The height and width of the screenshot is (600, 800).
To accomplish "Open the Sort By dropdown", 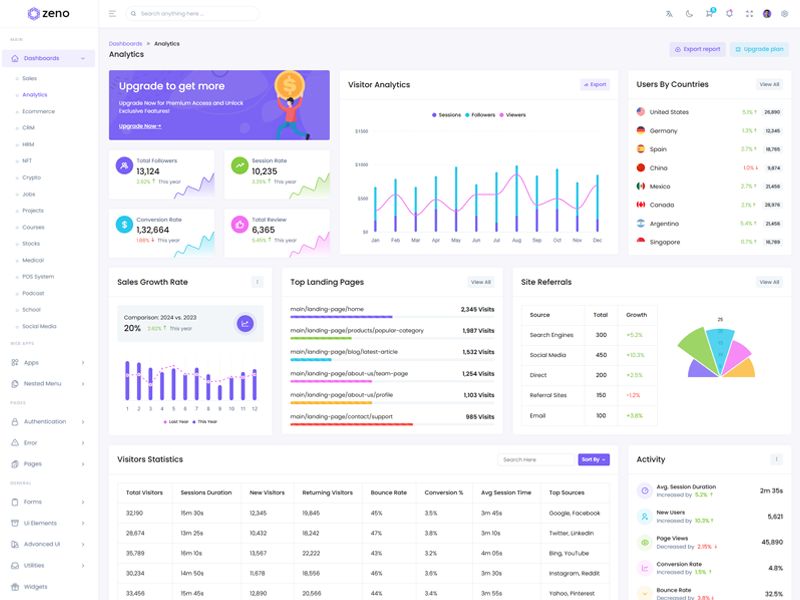I will pos(593,460).
